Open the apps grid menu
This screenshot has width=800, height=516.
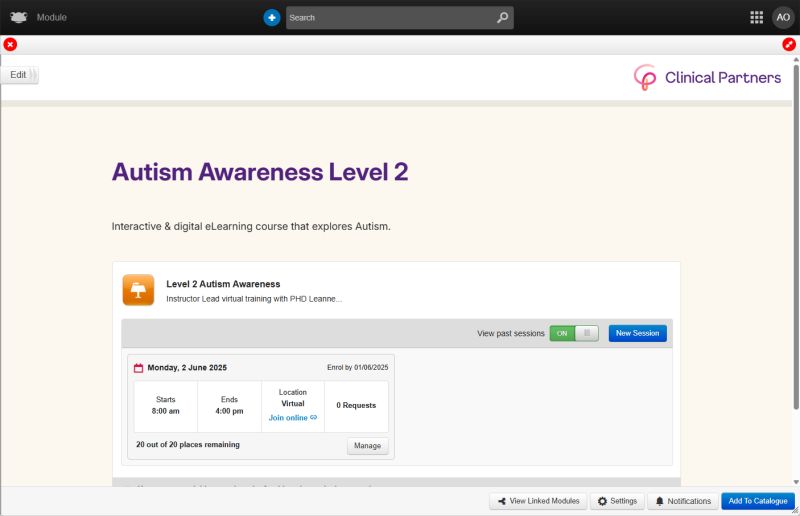(756, 17)
